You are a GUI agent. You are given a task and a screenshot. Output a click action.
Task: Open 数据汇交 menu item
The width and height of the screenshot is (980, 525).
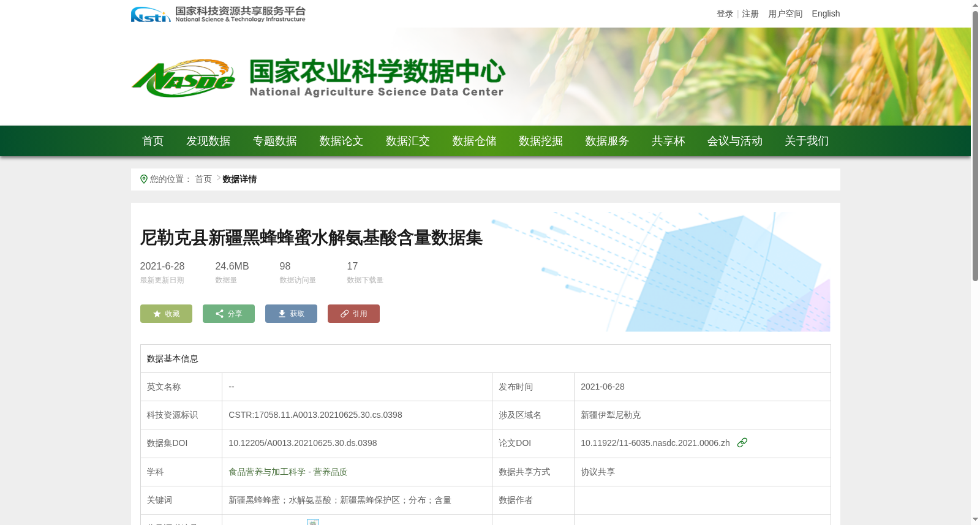pos(408,141)
